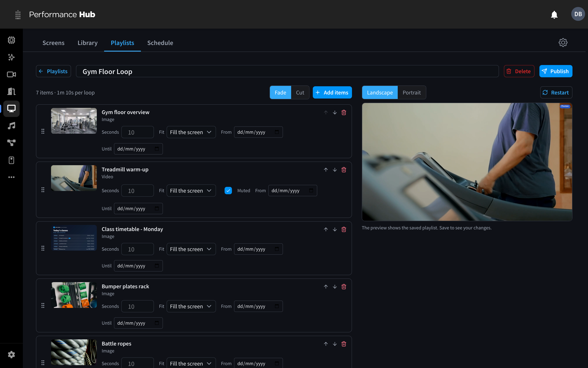588x368 pixels.
Task: Delete Battle ropes item
Action: (x=344, y=344)
